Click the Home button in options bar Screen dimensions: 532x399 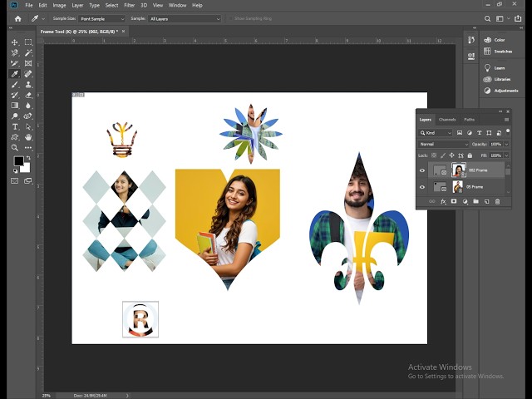click(18, 18)
